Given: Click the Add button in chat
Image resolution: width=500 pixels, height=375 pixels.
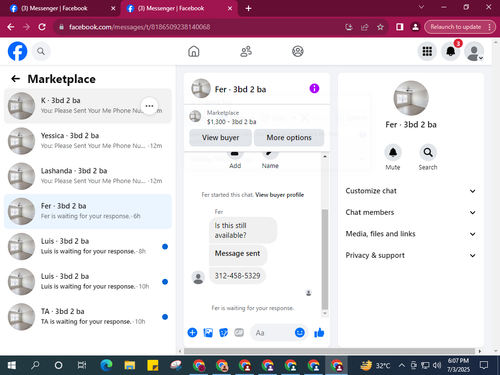Looking at the screenshot, I should coord(235,160).
